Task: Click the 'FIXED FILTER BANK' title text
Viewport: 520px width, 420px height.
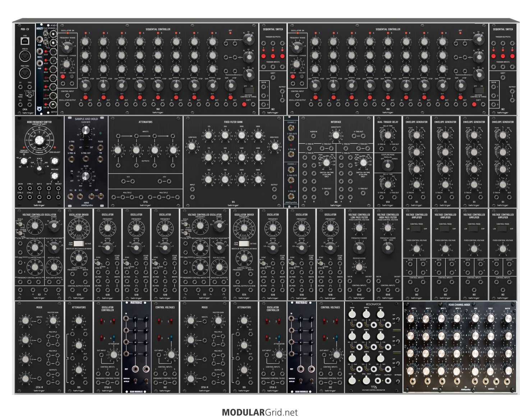Action: 233,122
